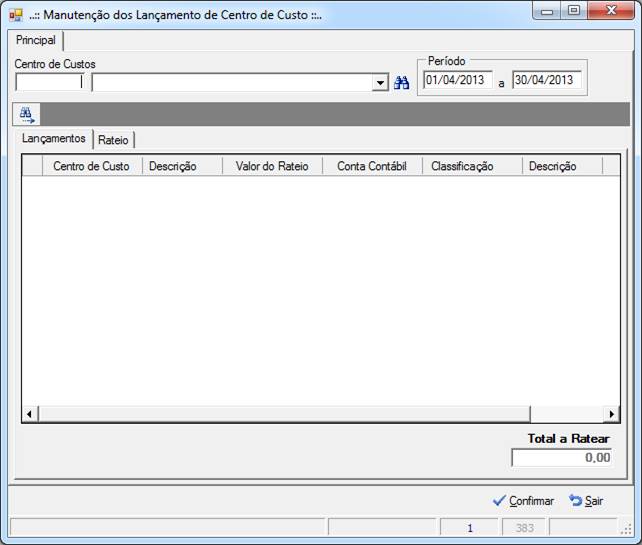
Task: Close the Manutenção dos Lançamento window
Action: coord(611,11)
